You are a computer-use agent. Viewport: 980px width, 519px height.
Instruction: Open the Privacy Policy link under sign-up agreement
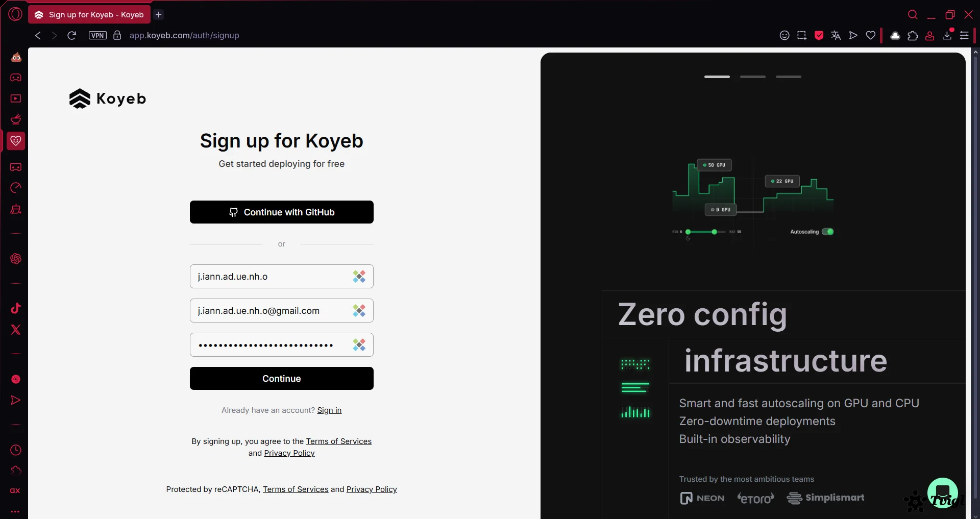(x=289, y=453)
